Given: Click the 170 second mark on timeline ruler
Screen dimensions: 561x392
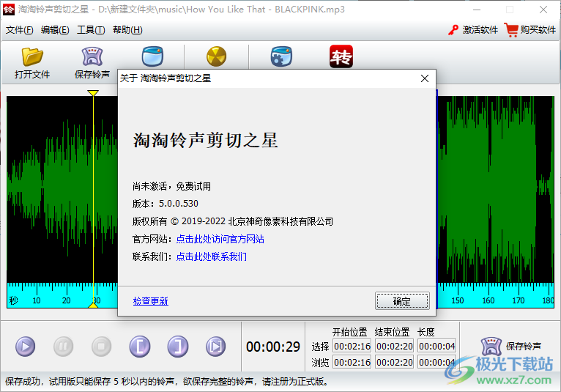Looking at the screenshot, I should tap(518, 300).
